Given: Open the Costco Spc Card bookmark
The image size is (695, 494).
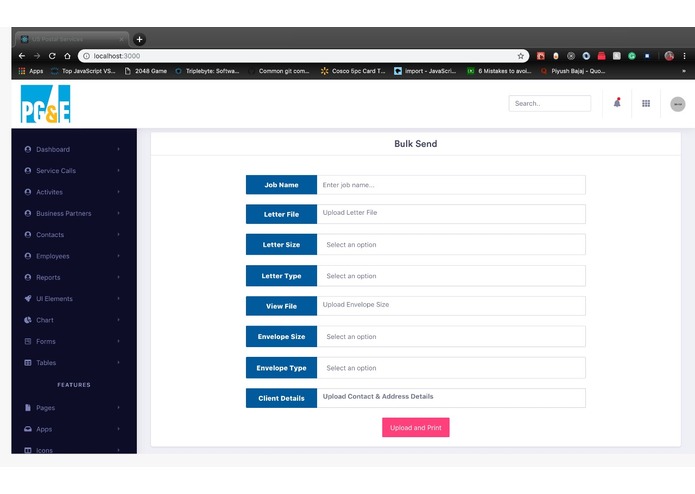Looking at the screenshot, I should point(353,71).
